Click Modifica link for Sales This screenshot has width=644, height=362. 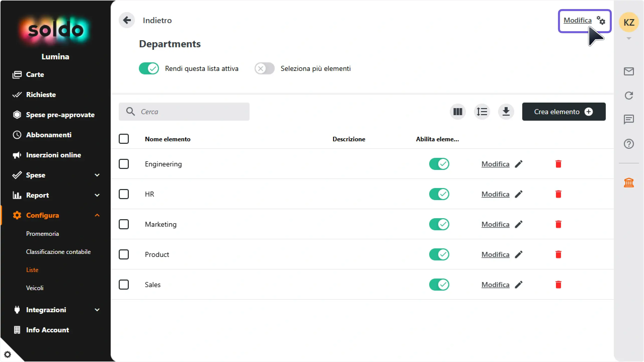point(495,285)
